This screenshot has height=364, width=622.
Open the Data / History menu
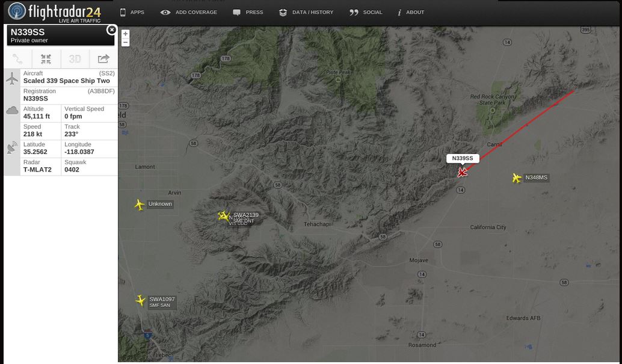point(306,12)
